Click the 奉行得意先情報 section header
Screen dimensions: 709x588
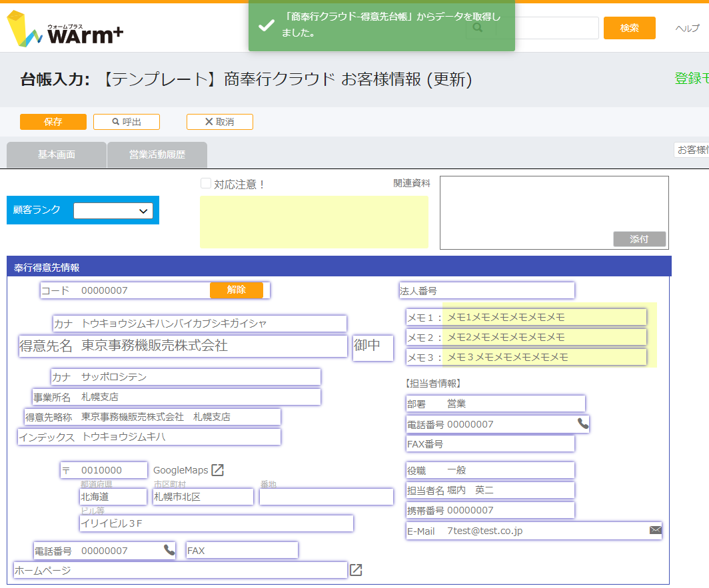(339, 266)
